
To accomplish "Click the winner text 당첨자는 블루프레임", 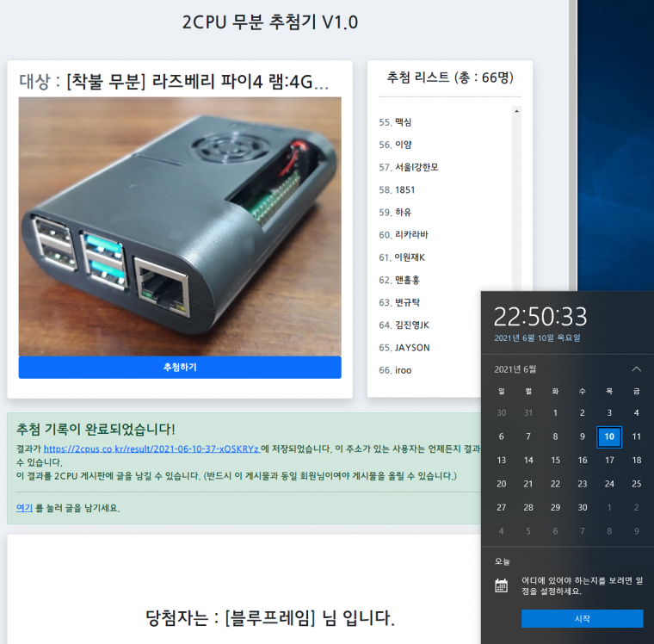I will click(270, 617).
